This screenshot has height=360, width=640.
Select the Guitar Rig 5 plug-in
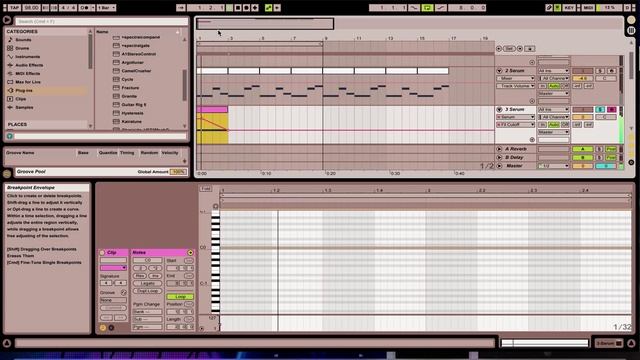pos(133,104)
